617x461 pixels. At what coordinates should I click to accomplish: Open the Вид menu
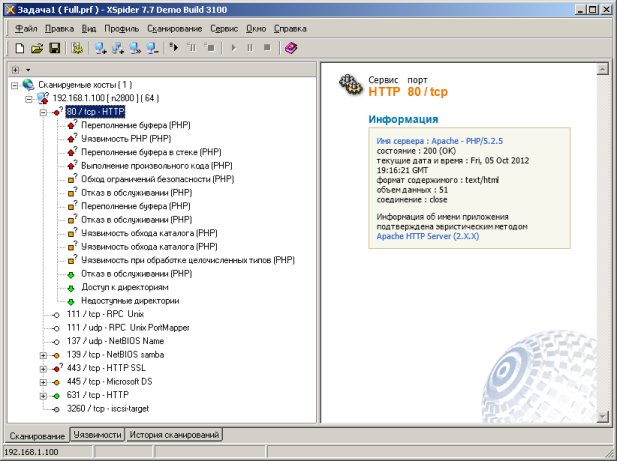[x=89, y=29]
